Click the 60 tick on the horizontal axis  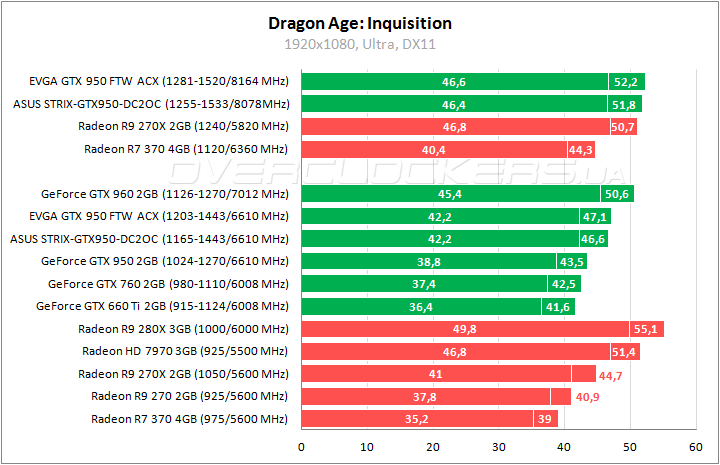pyautogui.click(x=696, y=445)
